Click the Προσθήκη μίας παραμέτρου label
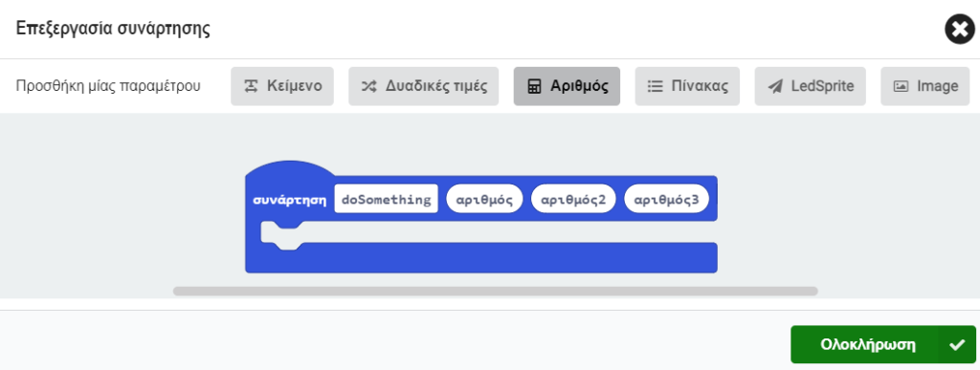Screen dimensions: 980x370 coord(108,86)
